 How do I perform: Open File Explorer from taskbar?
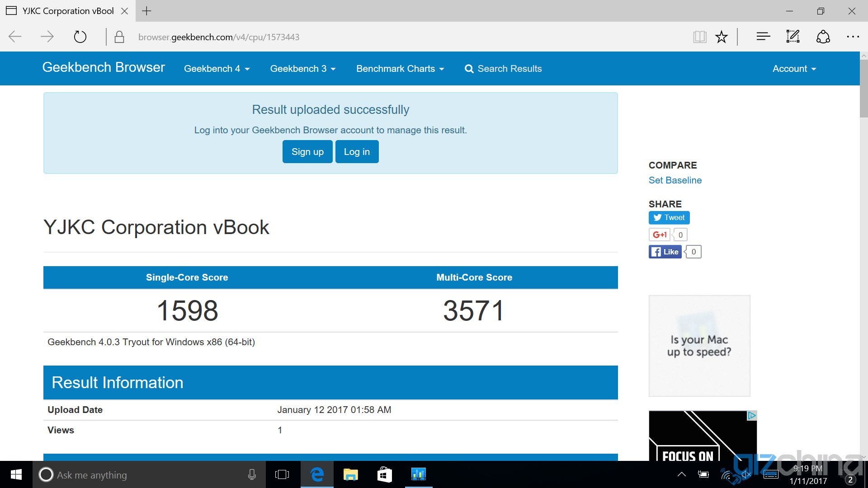(350, 474)
